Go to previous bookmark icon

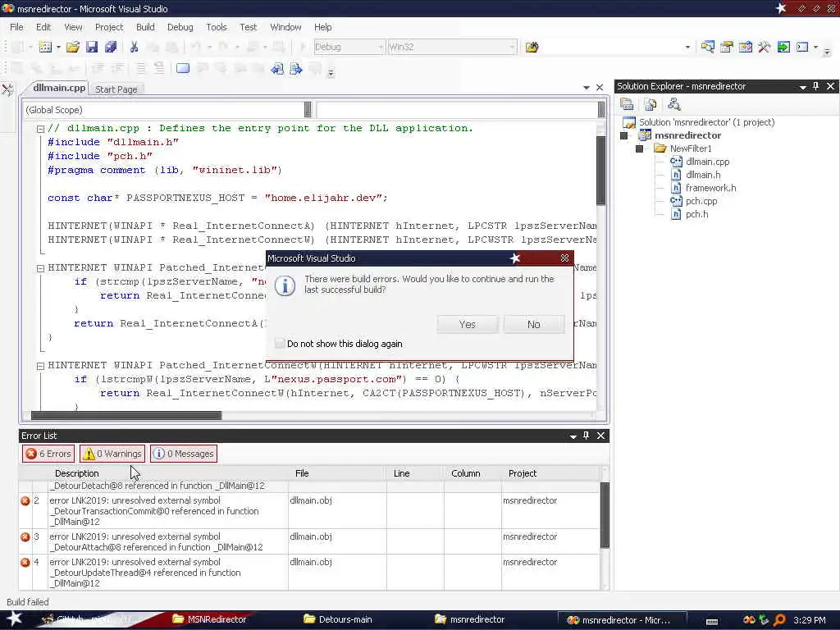click(x=277, y=69)
